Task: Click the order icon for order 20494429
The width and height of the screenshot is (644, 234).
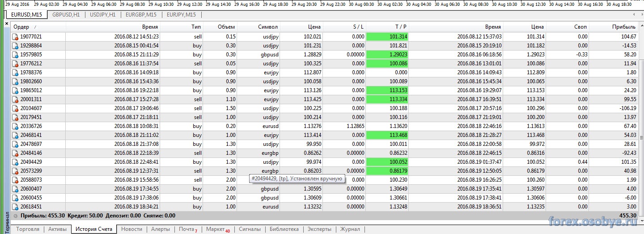Action: click(x=15, y=162)
